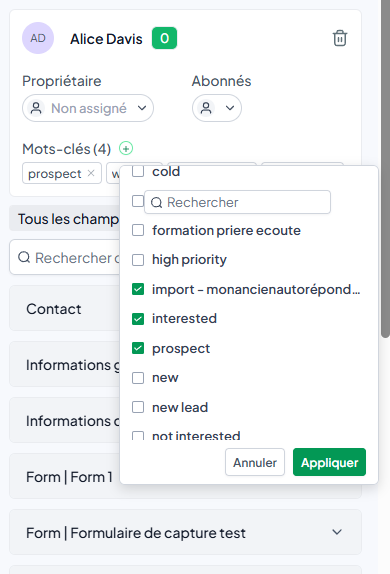Add a keyword with the plus icon
390x574 pixels.
pos(126,149)
